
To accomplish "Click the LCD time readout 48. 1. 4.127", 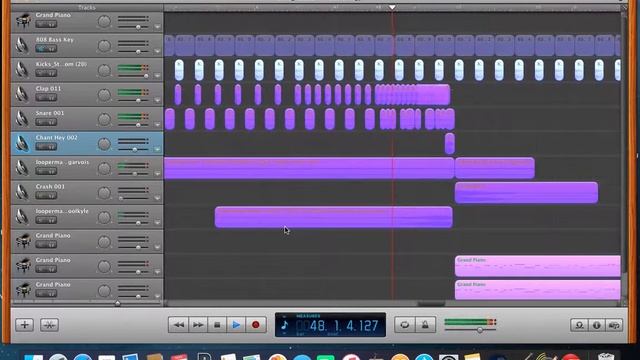I will 344,326.
